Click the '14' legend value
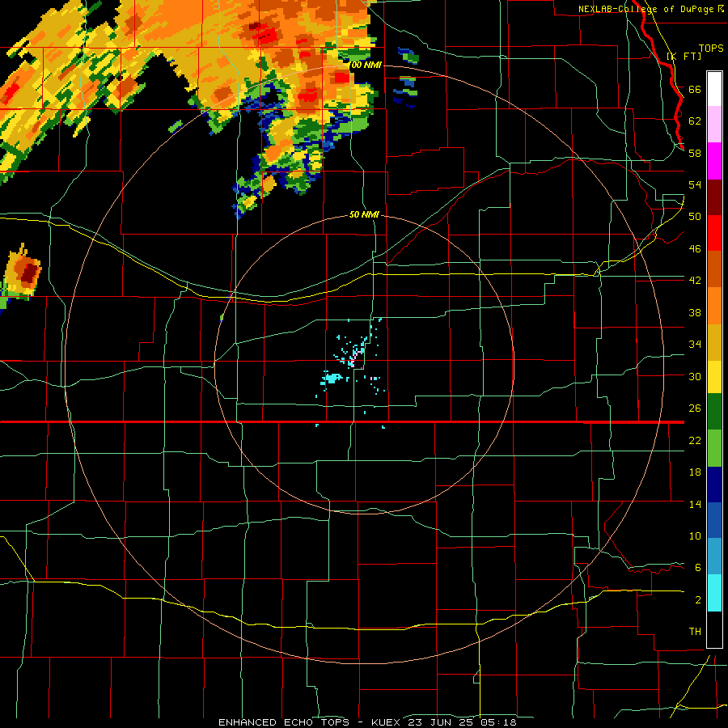The width and height of the screenshot is (728, 728). point(695,504)
